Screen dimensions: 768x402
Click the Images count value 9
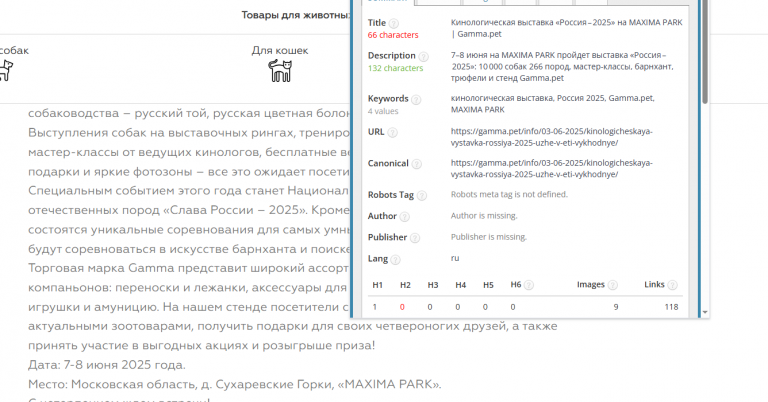coord(616,307)
